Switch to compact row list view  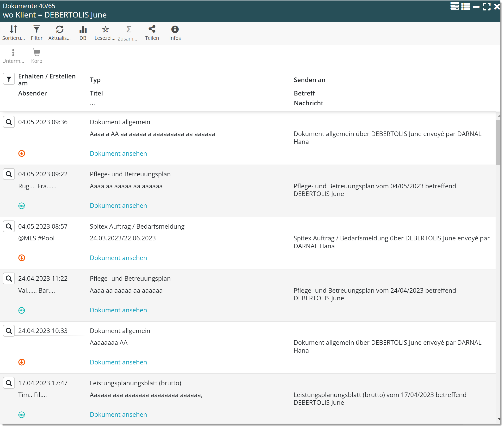click(455, 6)
